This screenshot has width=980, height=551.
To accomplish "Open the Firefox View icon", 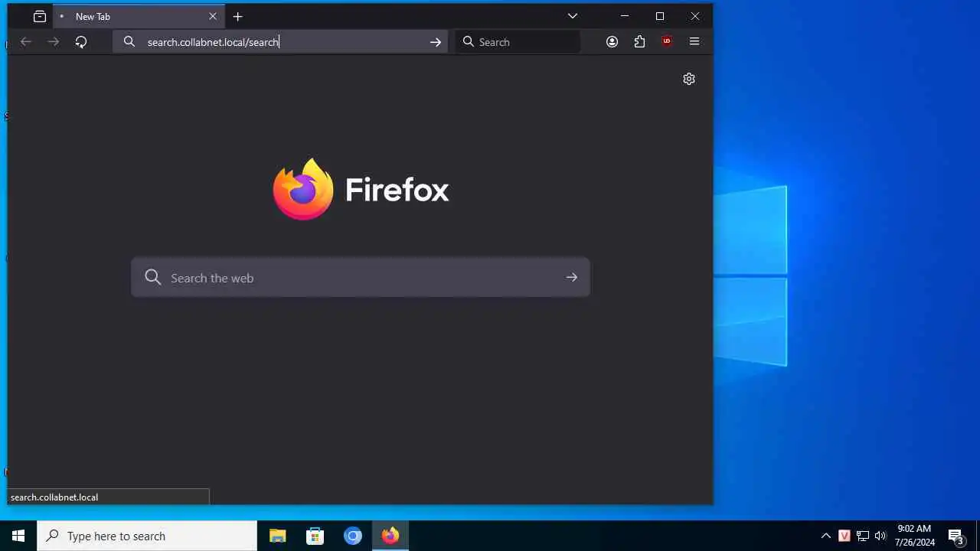I will click(x=40, y=16).
